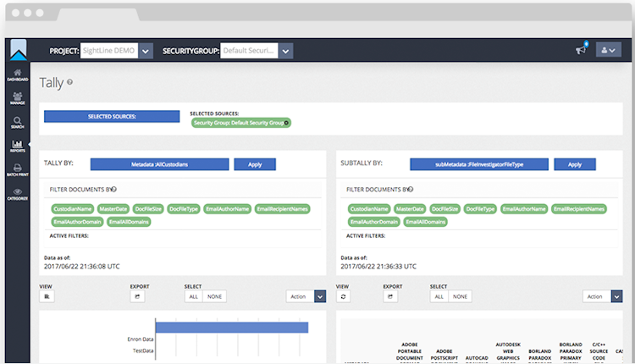This screenshot has height=364, width=635.
Task: Click the Enron Data bar in chart
Action: pyautogui.click(x=232, y=327)
